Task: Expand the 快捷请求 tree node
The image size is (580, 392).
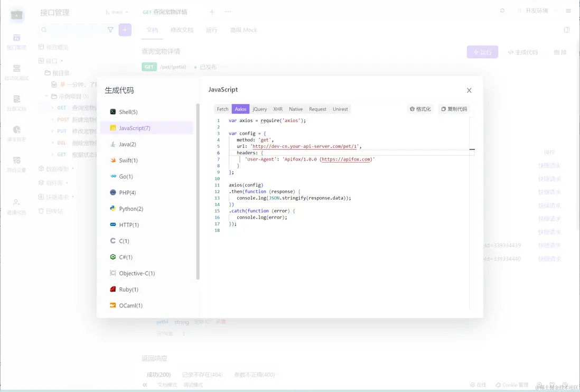Action: (56, 197)
